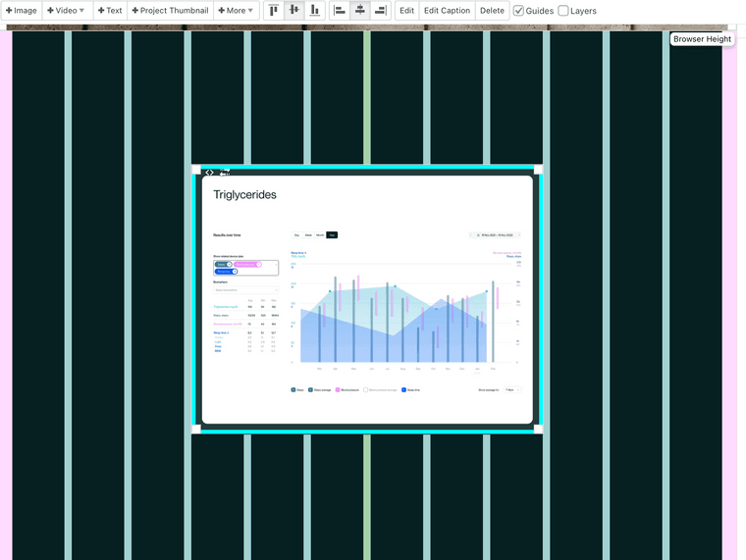Align selected element to left edge
The image size is (746, 560).
pyautogui.click(x=341, y=11)
